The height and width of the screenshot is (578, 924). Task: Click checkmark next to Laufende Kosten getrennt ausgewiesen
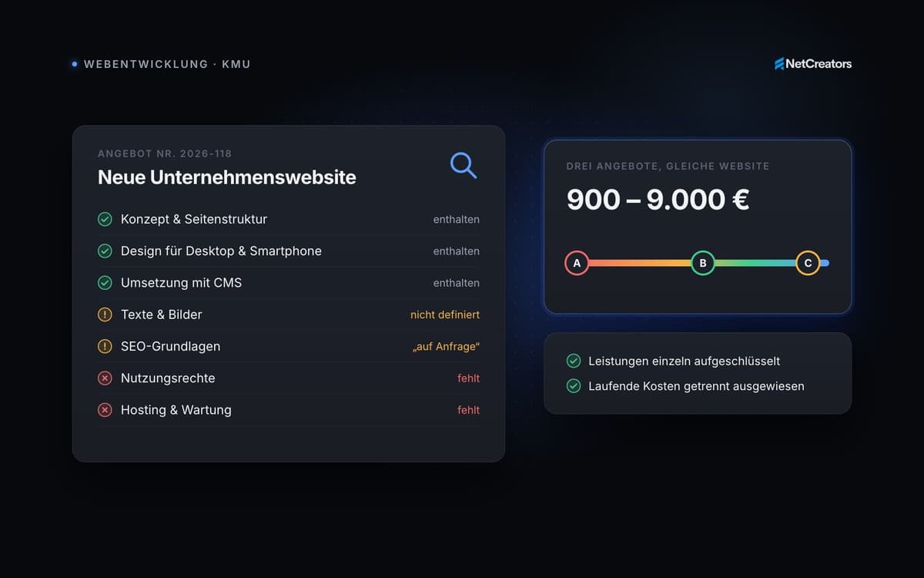point(574,386)
